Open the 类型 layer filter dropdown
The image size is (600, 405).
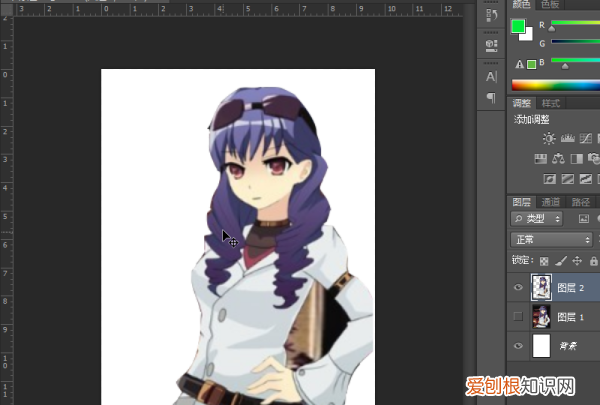click(x=537, y=218)
